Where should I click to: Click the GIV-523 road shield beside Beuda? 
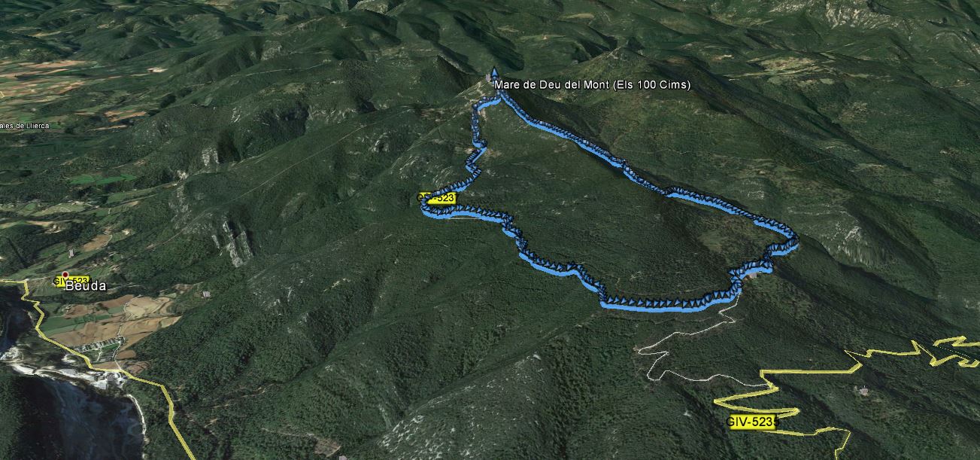pyautogui.click(x=72, y=281)
